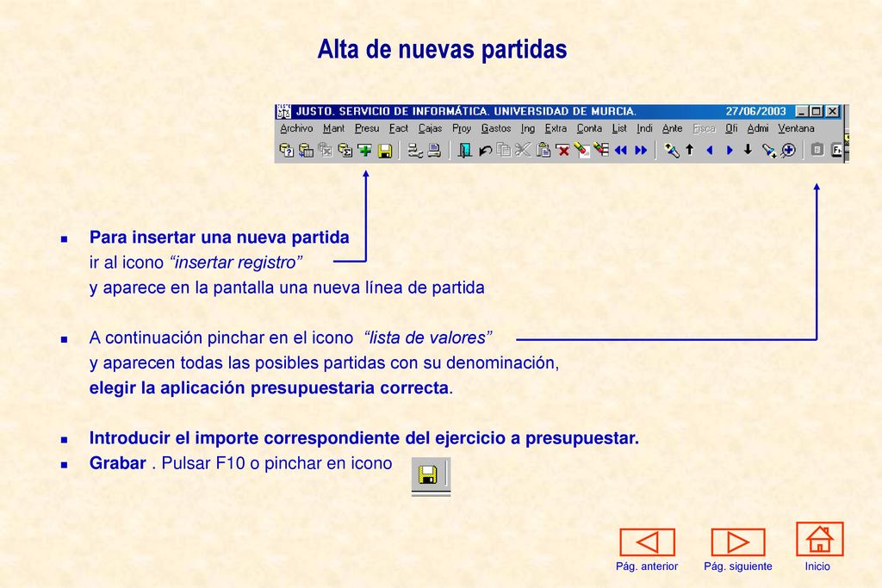Click the flashlight search icon left of up arrow

(x=671, y=150)
